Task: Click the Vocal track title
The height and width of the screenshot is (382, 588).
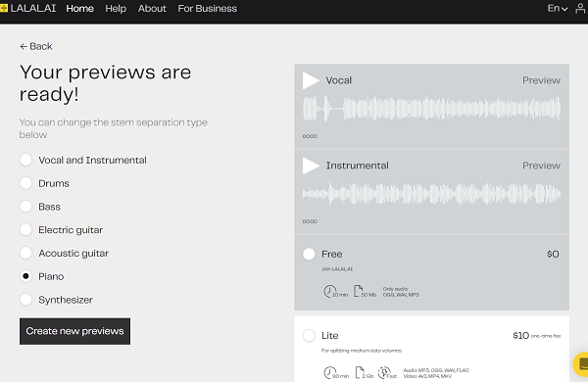Action: click(x=339, y=80)
